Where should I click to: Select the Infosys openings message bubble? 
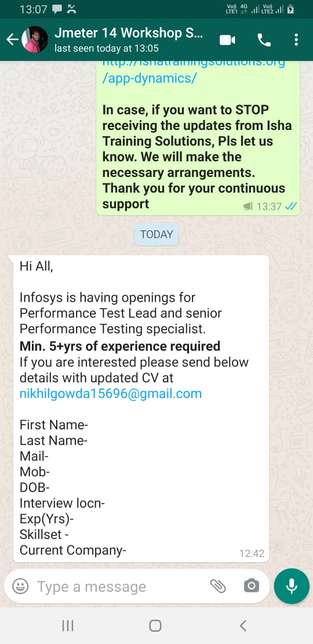[141, 408]
